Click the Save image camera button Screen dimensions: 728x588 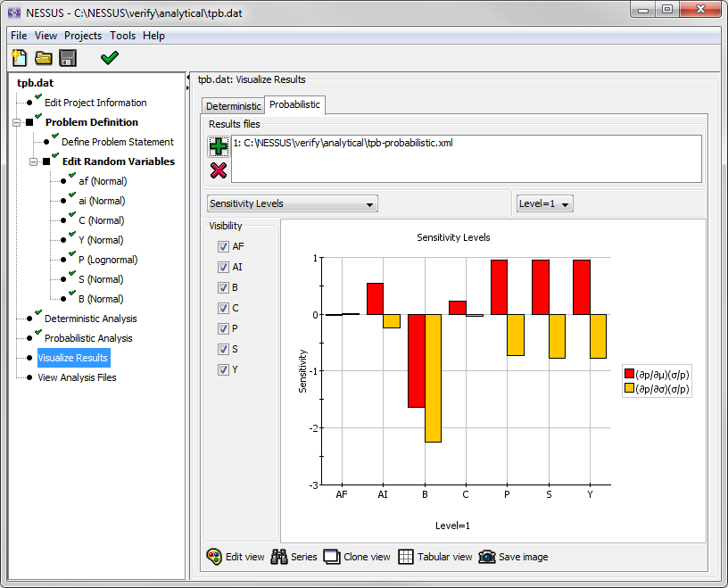(x=513, y=557)
